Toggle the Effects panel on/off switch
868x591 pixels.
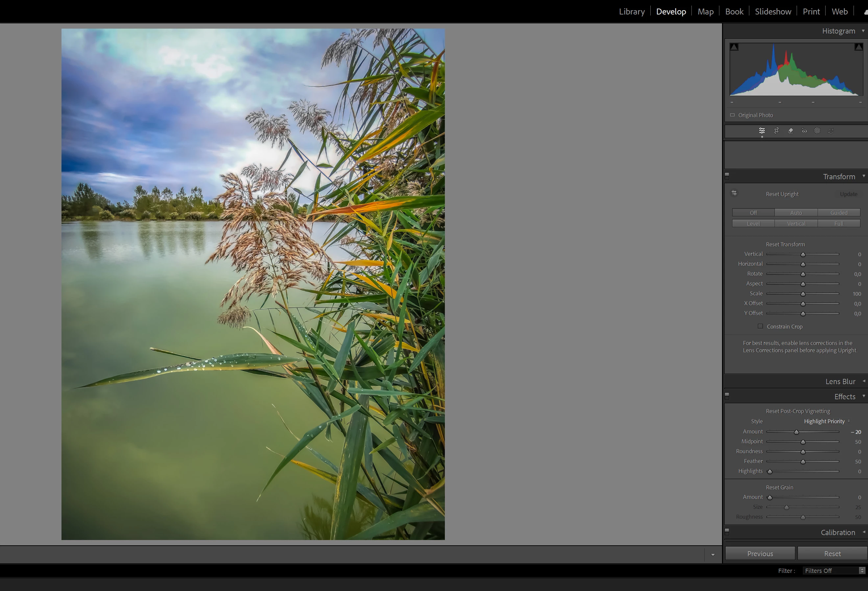click(727, 395)
